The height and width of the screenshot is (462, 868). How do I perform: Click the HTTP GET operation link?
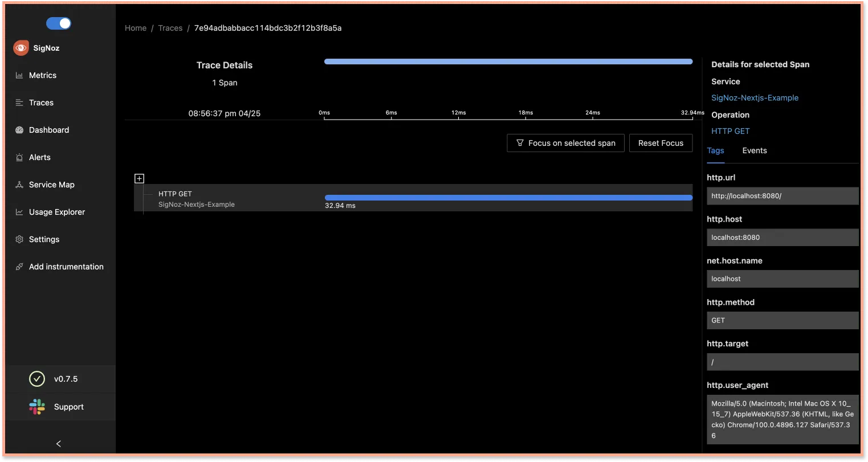730,131
